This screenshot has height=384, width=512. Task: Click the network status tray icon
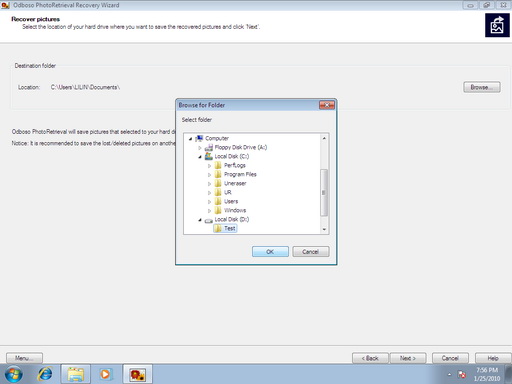462,374
